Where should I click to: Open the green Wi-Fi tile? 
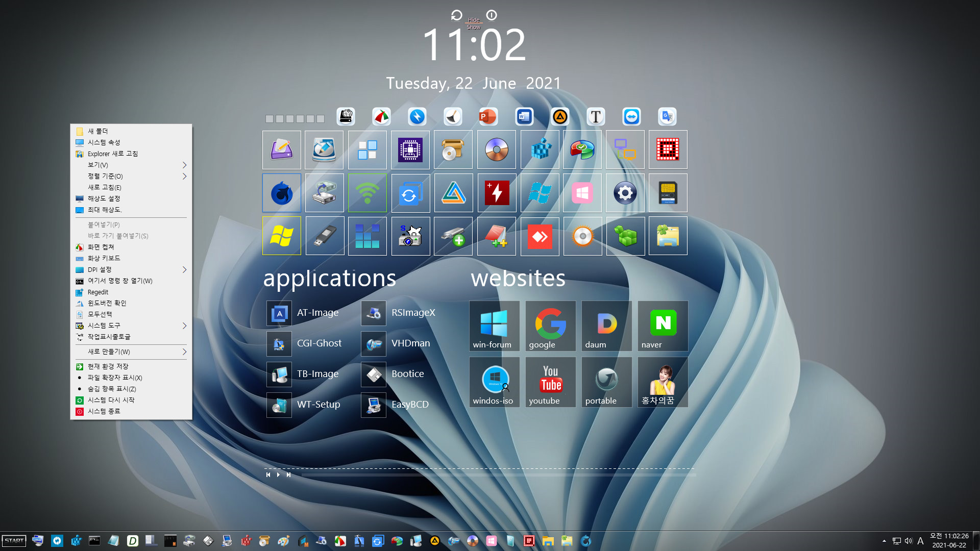tap(367, 193)
